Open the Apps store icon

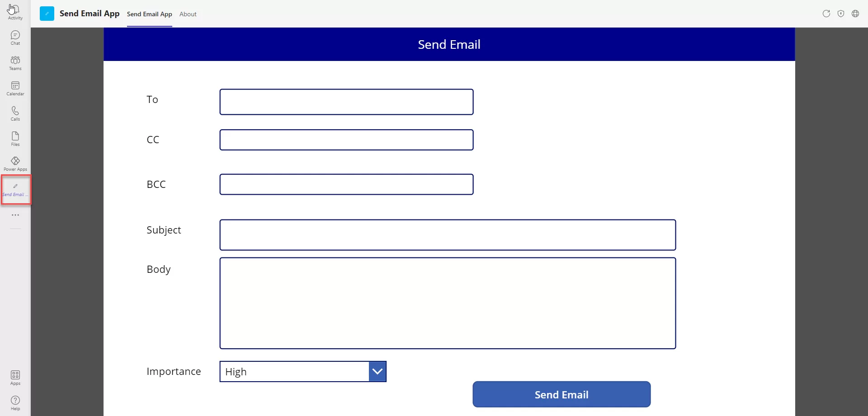click(15, 378)
